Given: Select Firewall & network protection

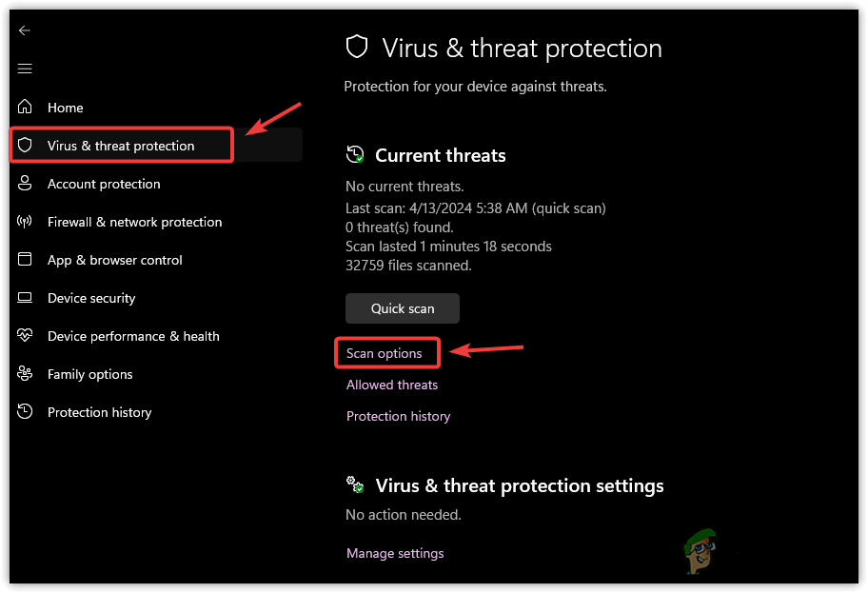Looking at the screenshot, I should (x=134, y=222).
